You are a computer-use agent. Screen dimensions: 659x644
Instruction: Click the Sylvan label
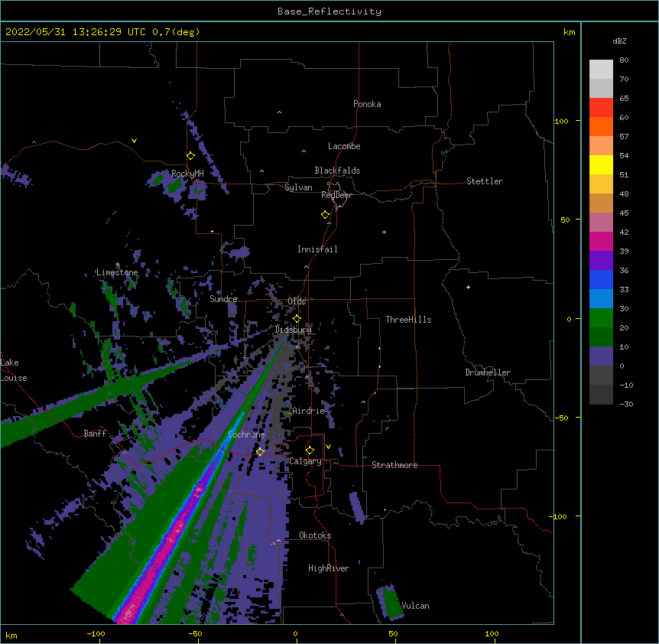[x=298, y=187]
